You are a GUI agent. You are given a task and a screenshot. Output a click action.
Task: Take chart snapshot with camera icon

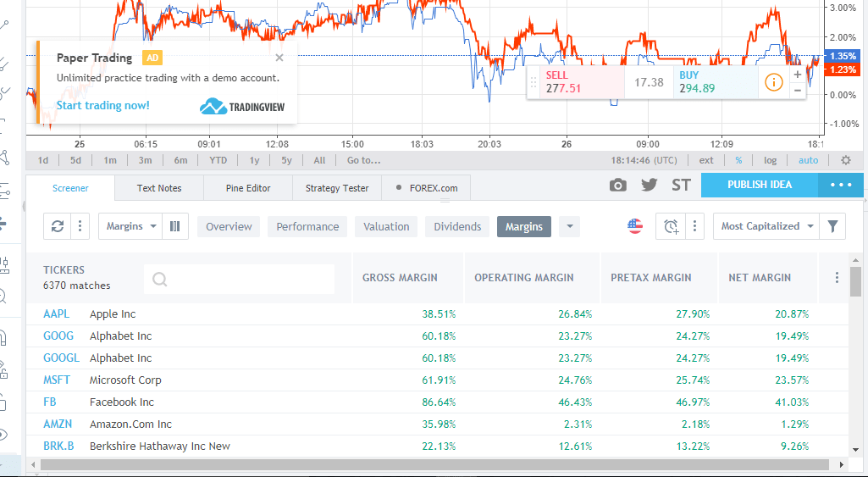click(618, 185)
